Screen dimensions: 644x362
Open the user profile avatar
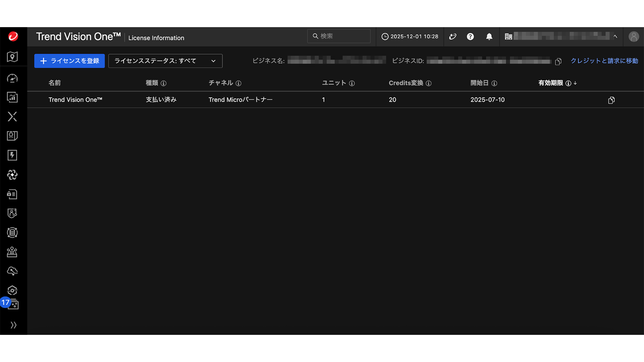(633, 37)
